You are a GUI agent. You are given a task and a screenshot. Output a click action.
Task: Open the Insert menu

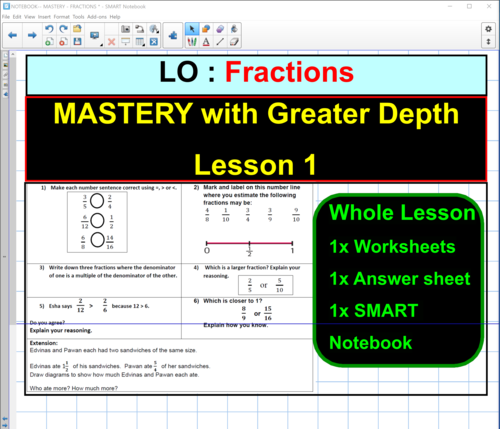[x=44, y=17]
